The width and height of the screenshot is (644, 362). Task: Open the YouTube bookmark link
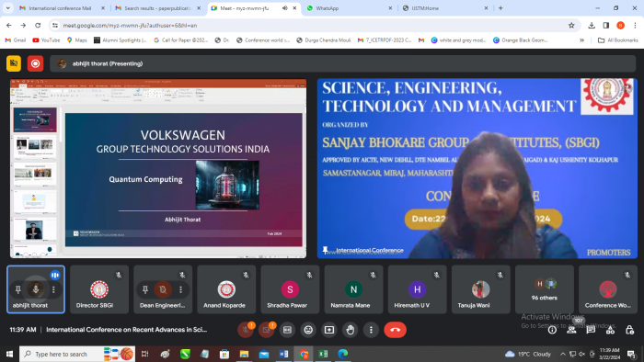(x=46, y=40)
